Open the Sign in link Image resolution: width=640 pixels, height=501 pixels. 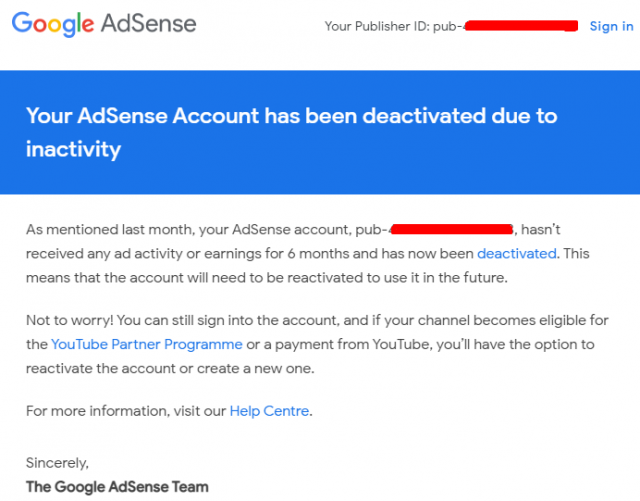610,26
